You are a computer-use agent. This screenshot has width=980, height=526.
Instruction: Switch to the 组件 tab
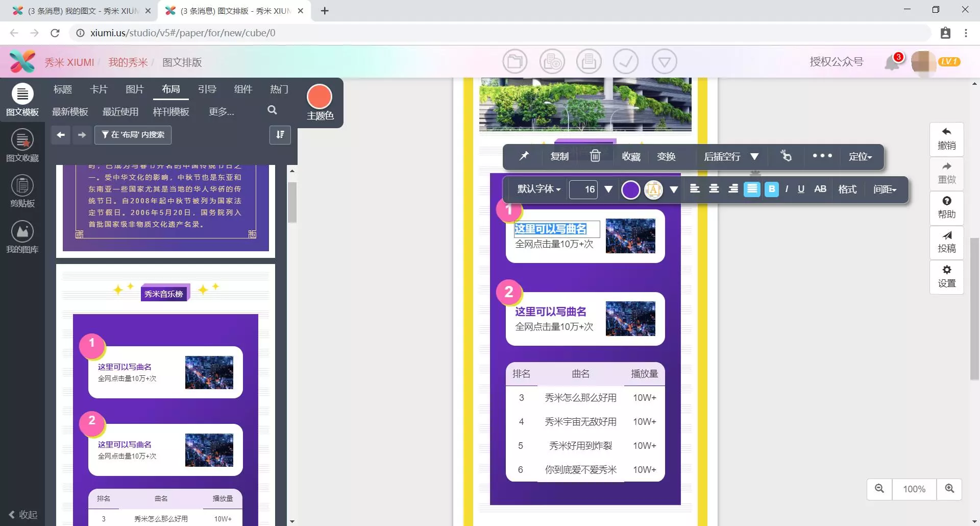point(243,89)
